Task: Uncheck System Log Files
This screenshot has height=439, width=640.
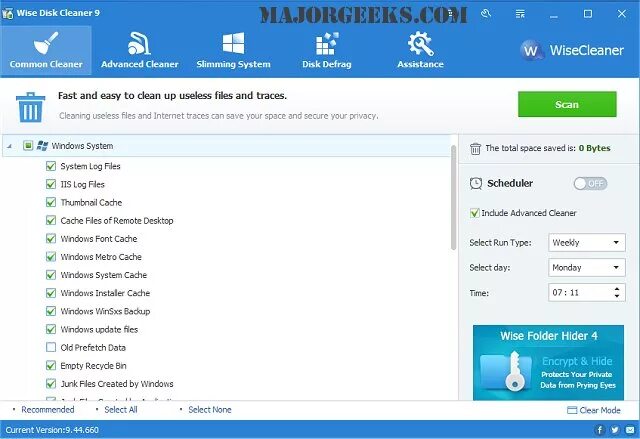Action: coord(51,166)
